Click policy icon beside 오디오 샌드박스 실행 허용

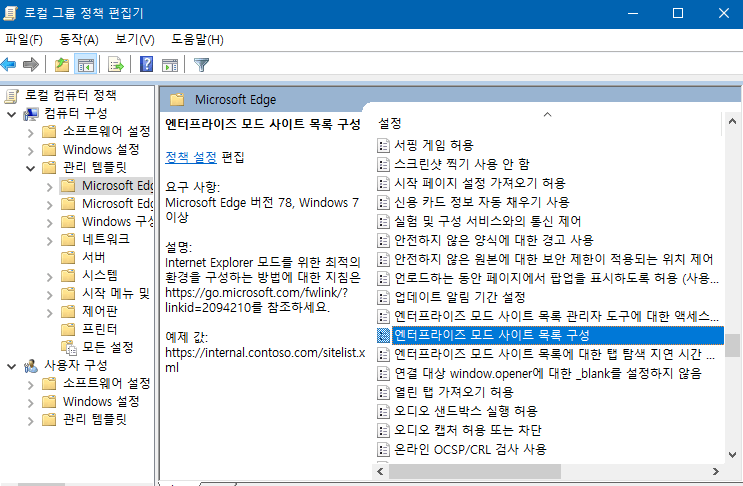click(383, 411)
